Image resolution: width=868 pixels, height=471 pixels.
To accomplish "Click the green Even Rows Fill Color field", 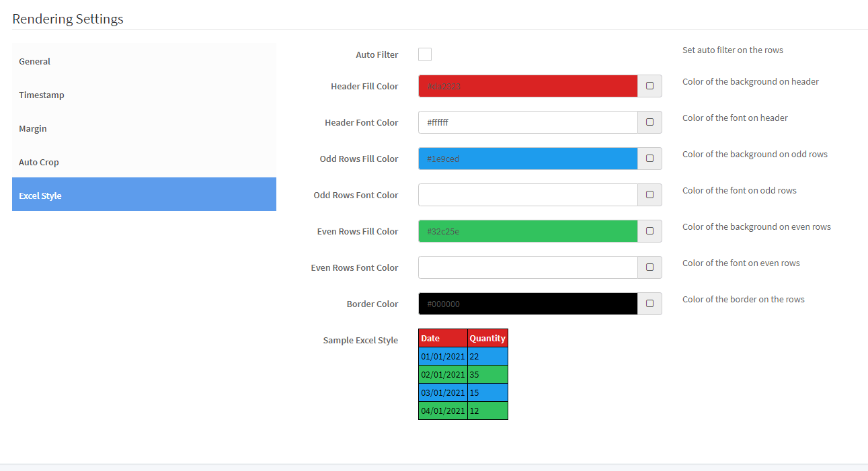I will click(x=527, y=231).
